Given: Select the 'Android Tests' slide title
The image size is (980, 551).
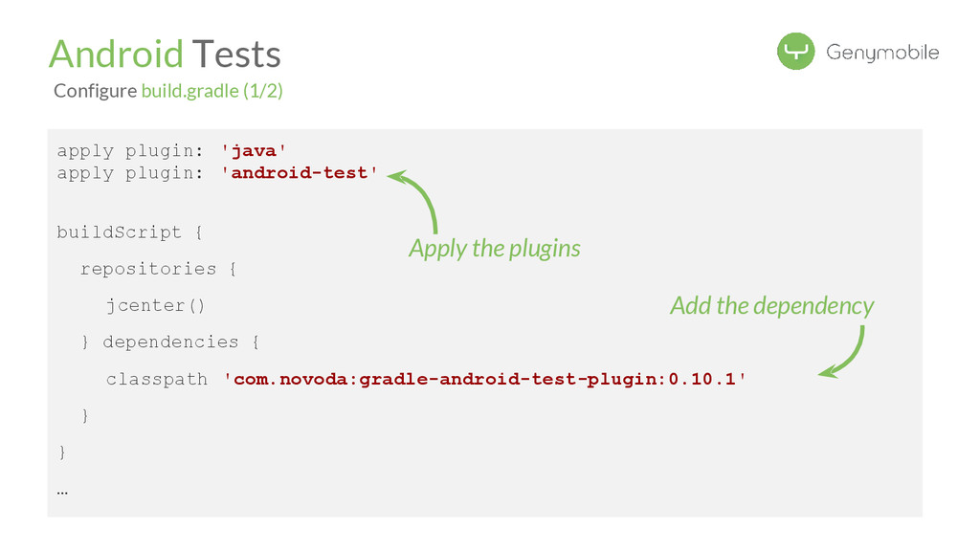Looking at the screenshot, I should pos(165,54).
